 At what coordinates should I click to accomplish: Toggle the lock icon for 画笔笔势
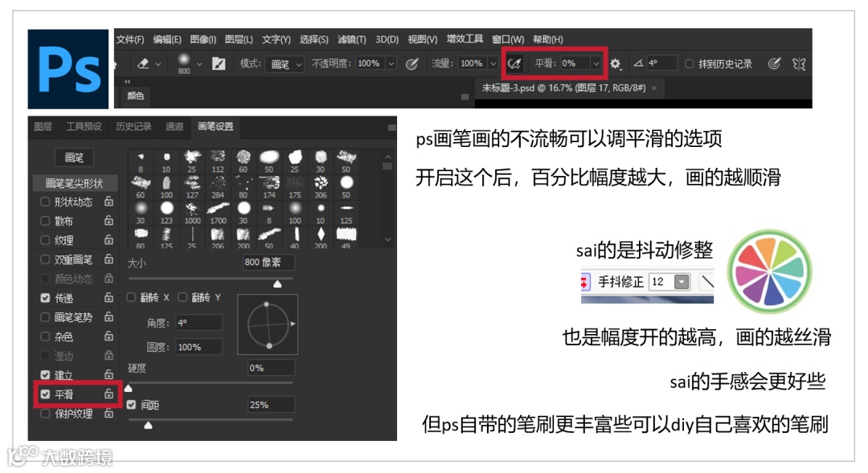[109, 316]
